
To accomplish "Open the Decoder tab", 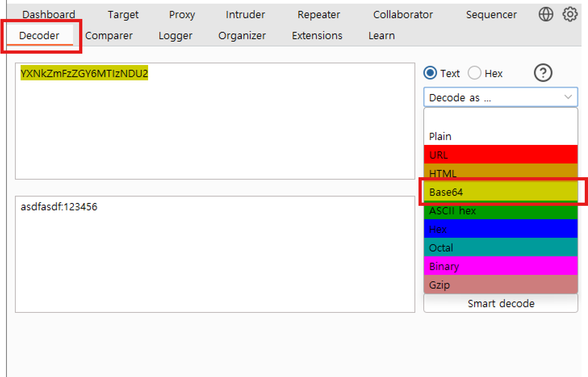I will click(39, 36).
